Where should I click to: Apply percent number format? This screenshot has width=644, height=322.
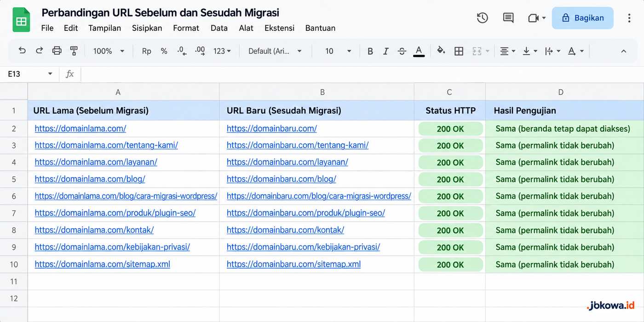[164, 51]
